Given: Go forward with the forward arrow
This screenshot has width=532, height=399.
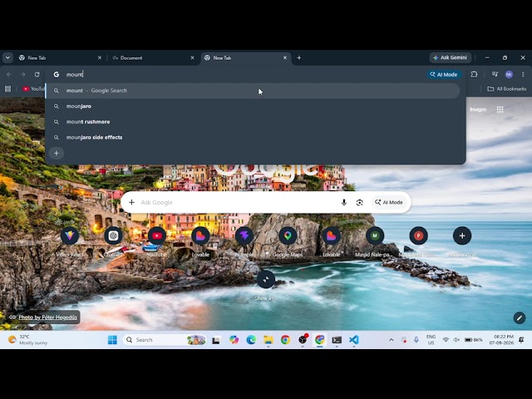Looking at the screenshot, I should click(22, 74).
